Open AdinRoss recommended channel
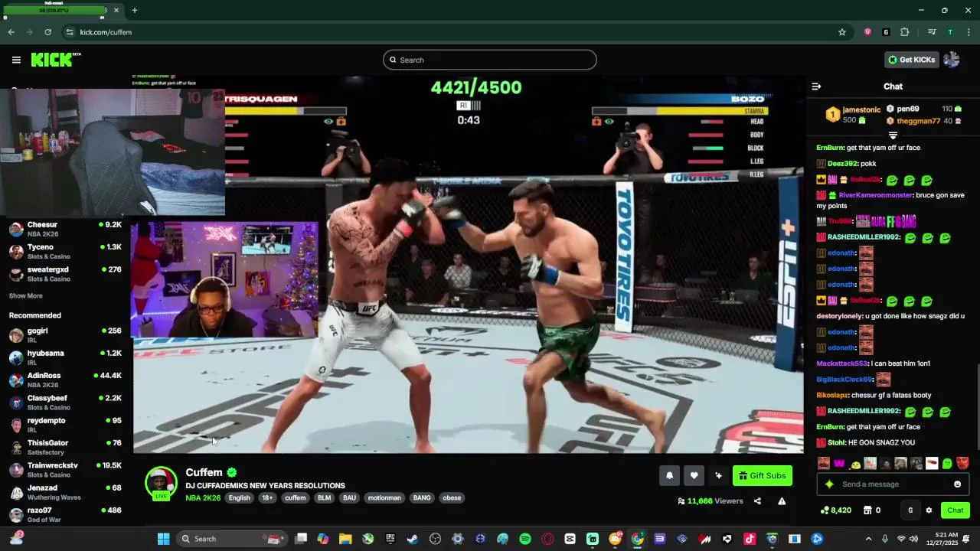The width and height of the screenshot is (980, 551). coord(65,380)
